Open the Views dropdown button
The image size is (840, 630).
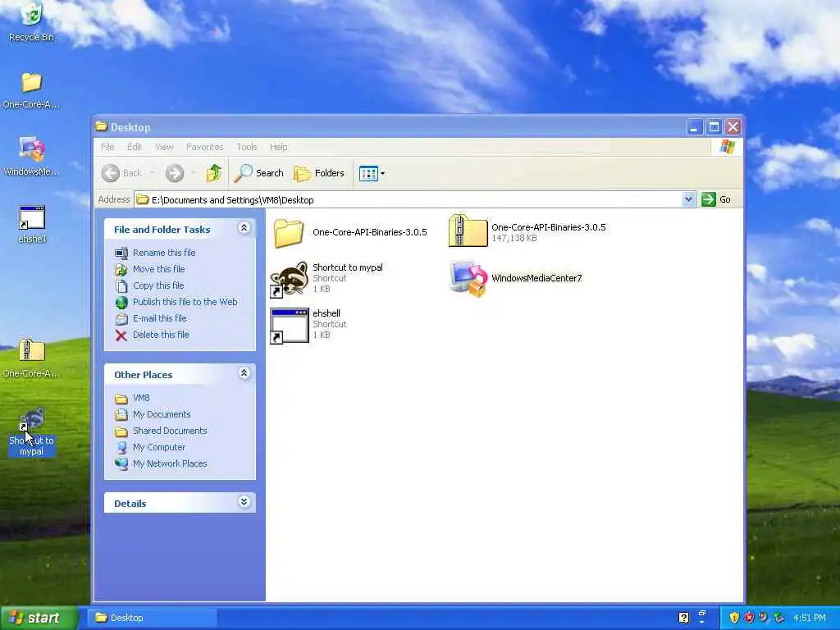point(372,173)
